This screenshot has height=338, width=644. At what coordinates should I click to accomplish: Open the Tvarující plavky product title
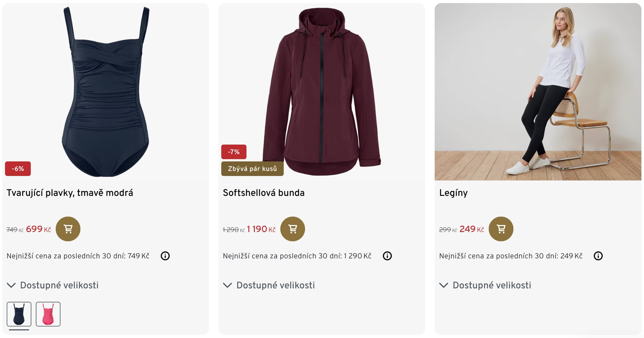point(70,193)
